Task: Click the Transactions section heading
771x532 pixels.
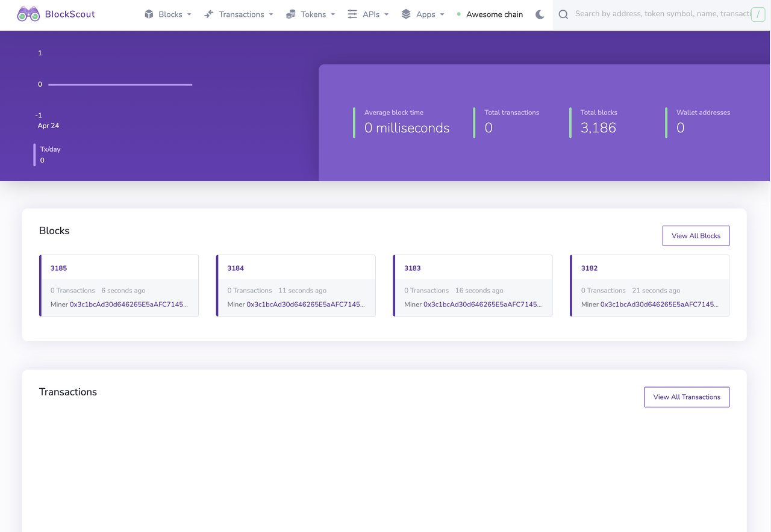Action: point(68,392)
